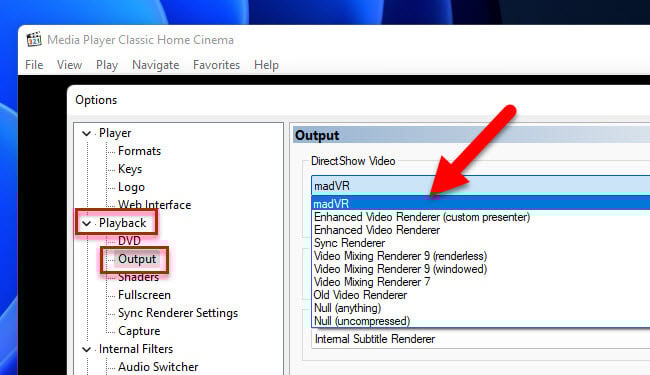Collapse the Playback tree node
This screenshot has width=650, height=375.
click(x=86, y=224)
